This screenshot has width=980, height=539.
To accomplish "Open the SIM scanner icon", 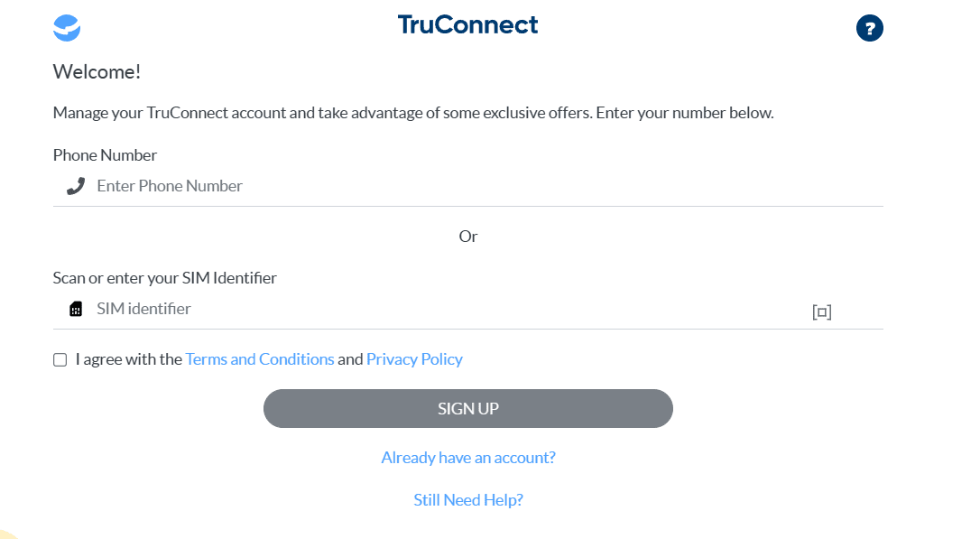I will (821, 312).
